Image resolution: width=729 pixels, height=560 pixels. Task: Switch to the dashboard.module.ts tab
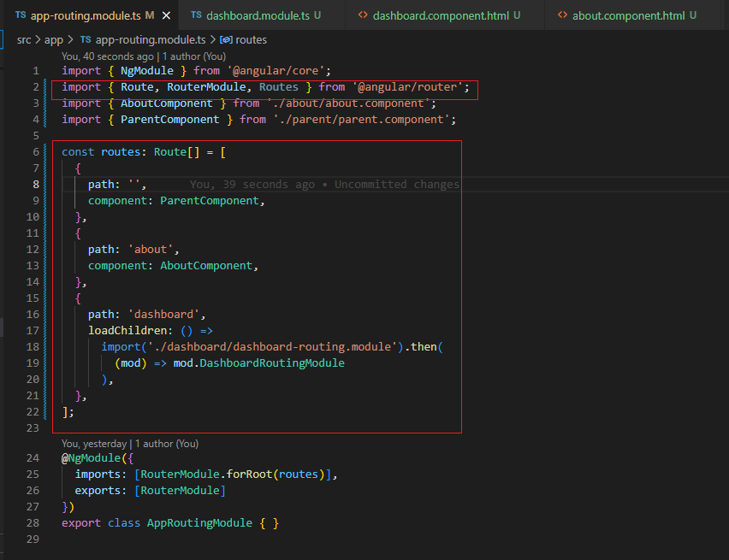point(258,15)
